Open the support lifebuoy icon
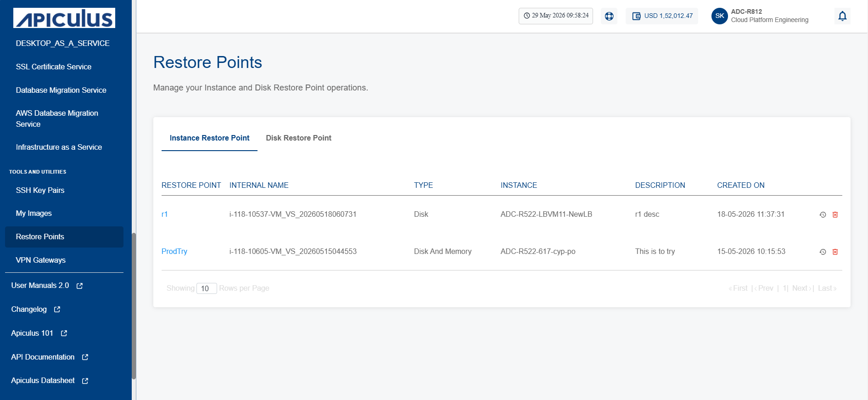Viewport: 868px width, 400px height. [609, 16]
